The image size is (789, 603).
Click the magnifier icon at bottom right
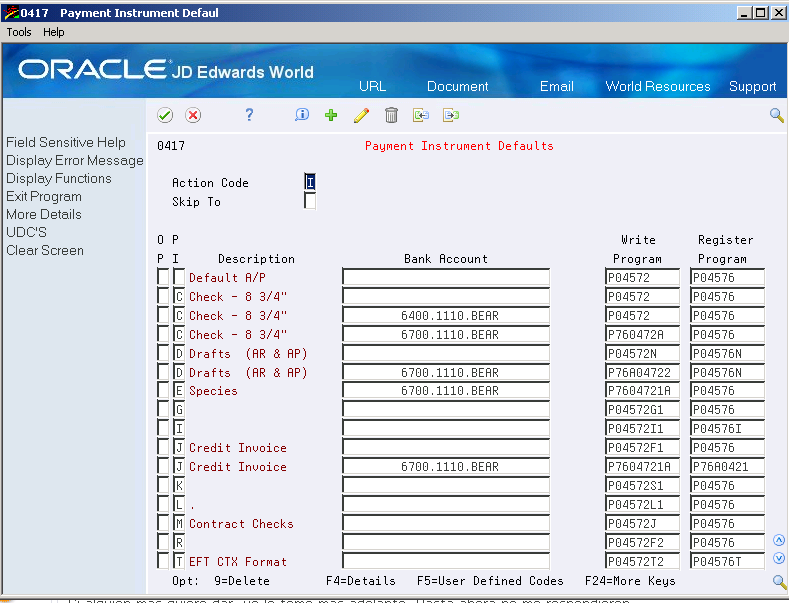(779, 582)
